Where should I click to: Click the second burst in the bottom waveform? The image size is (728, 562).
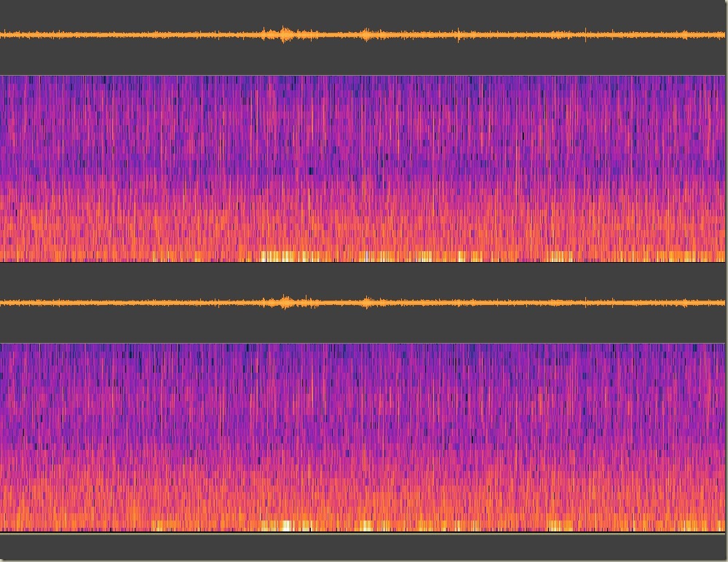[366, 302]
